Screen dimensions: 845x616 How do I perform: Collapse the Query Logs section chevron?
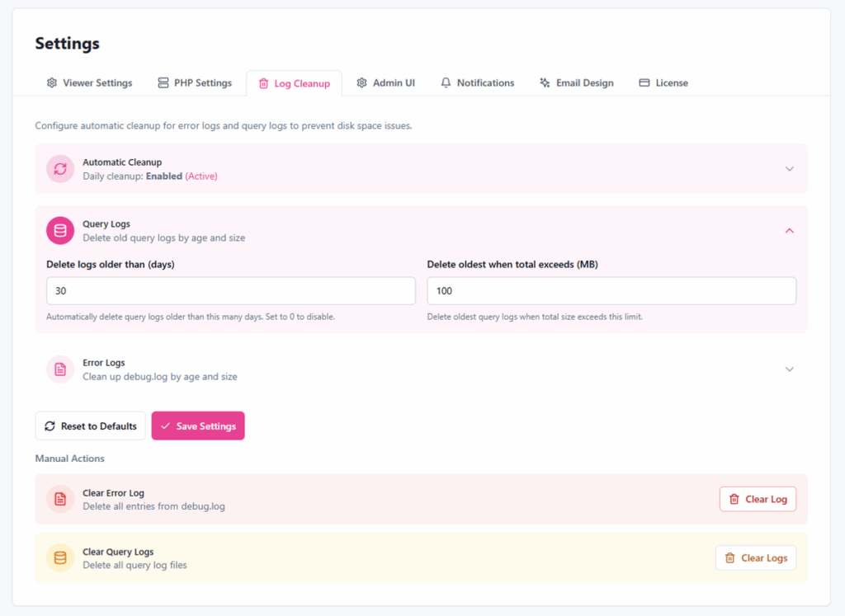pyautogui.click(x=789, y=231)
